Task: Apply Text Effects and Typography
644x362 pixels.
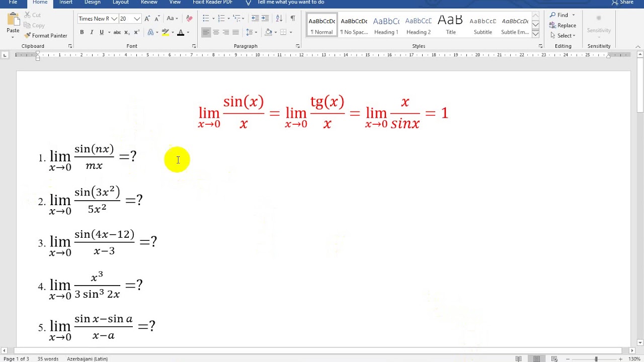Action: 150,32
